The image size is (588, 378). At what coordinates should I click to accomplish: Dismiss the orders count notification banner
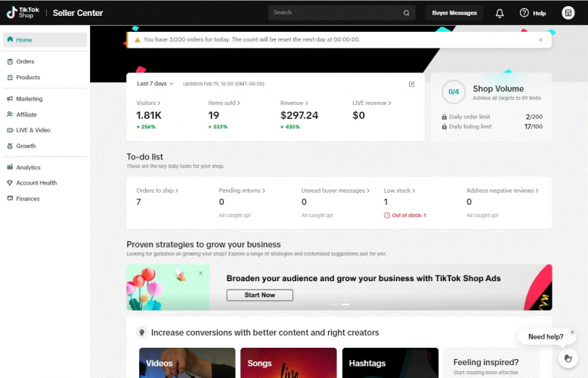click(x=540, y=40)
